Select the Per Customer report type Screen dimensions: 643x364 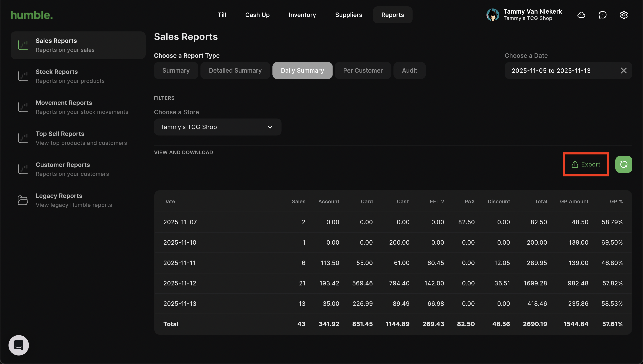pyautogui.click(x=363, y=71)
